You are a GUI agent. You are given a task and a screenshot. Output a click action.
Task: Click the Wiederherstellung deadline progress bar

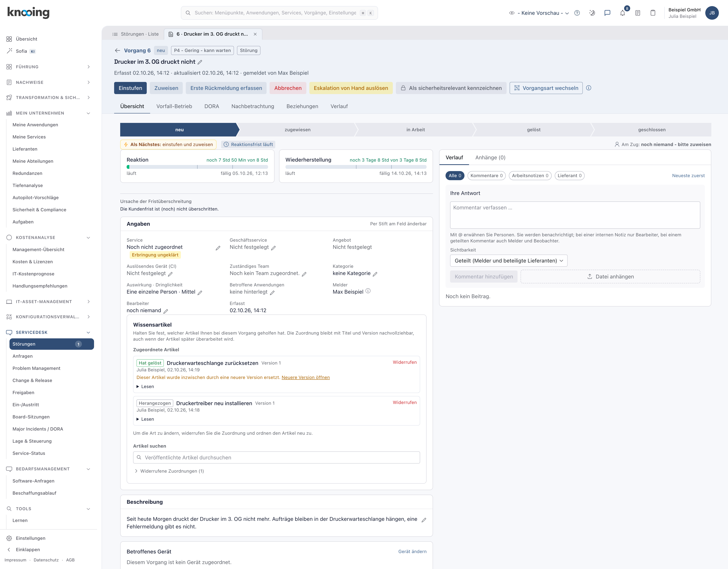pos(356,167)
